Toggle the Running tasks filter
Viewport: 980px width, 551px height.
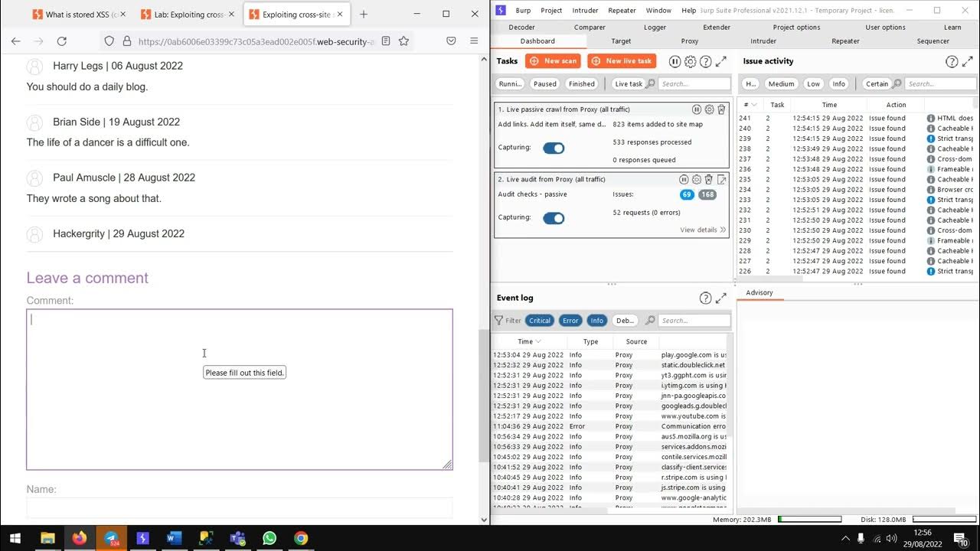click(510, 84)
